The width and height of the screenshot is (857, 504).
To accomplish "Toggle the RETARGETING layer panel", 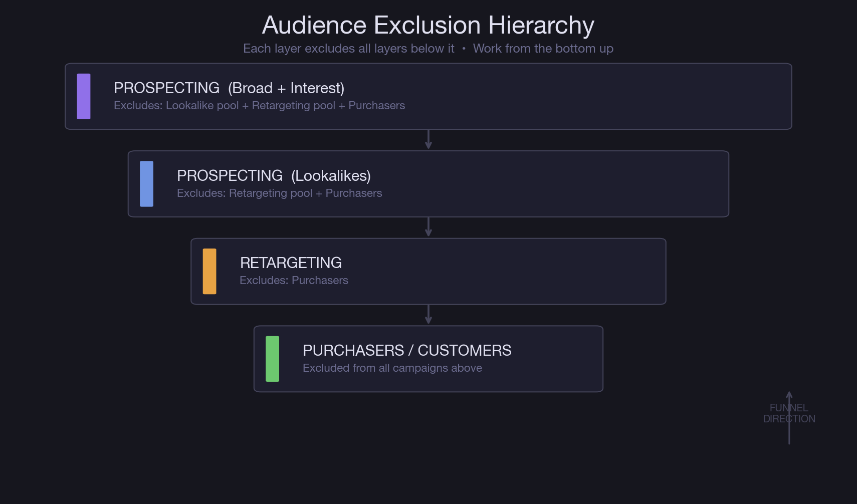I will [428, 271].
